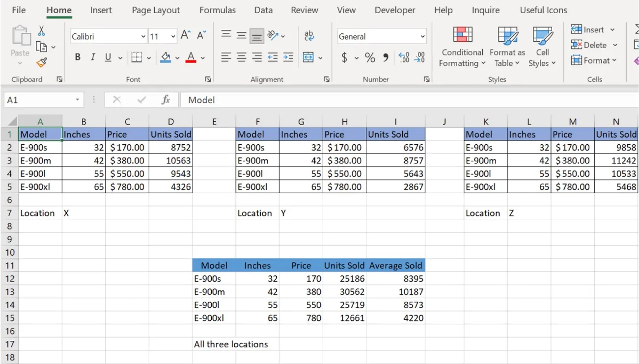
Task: Toggle bold formatting
Action: (x=77, y=57)
